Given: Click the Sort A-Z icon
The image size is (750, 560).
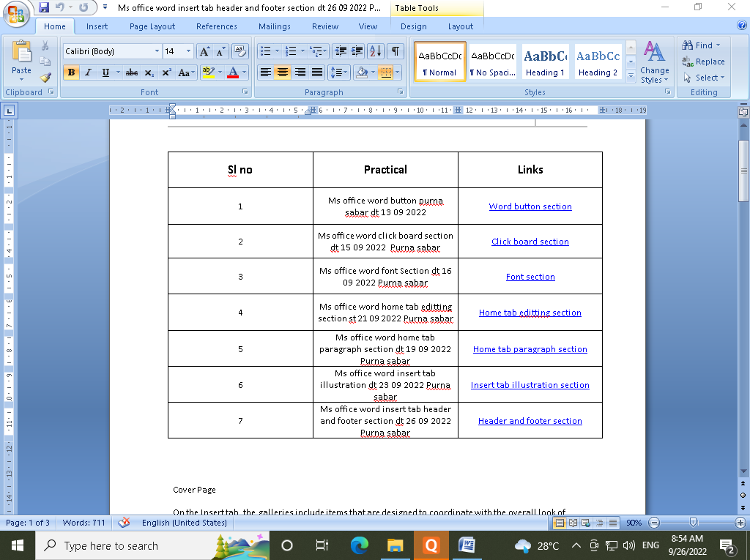Looking at the screenshot, I should [x=375, y=51].
